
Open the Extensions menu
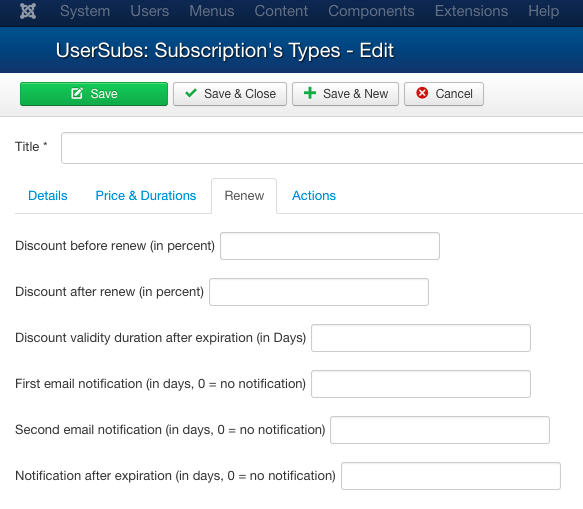pyautogui.click(x=471, y=11)
